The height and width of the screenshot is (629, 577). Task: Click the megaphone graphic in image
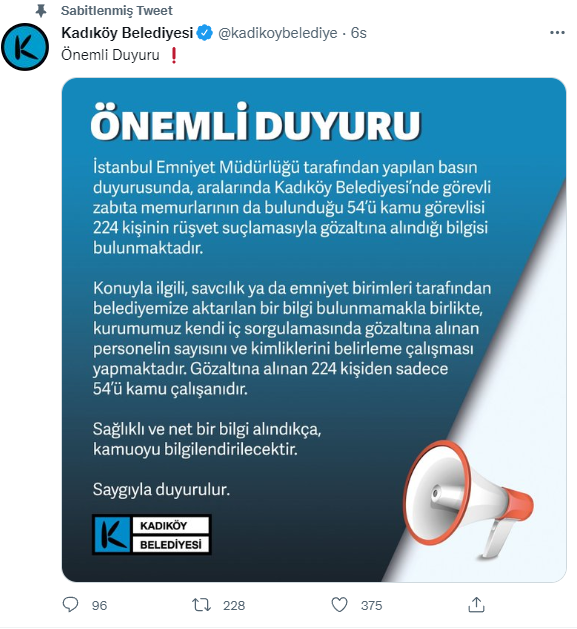(x=468, y=499)
